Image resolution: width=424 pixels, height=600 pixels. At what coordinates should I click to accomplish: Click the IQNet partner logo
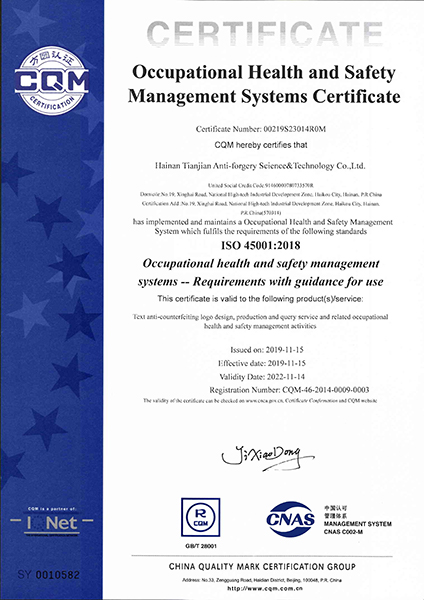[x=51, y=523]
